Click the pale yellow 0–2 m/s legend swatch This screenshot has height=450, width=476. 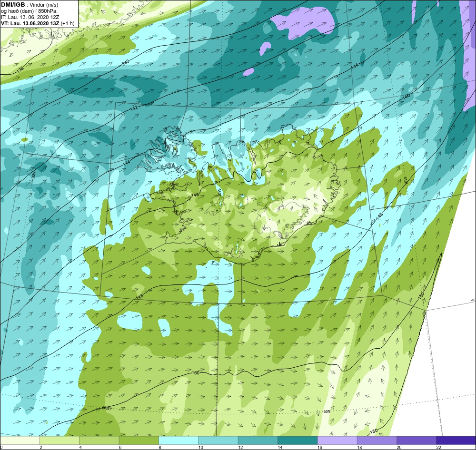(20, 440)
